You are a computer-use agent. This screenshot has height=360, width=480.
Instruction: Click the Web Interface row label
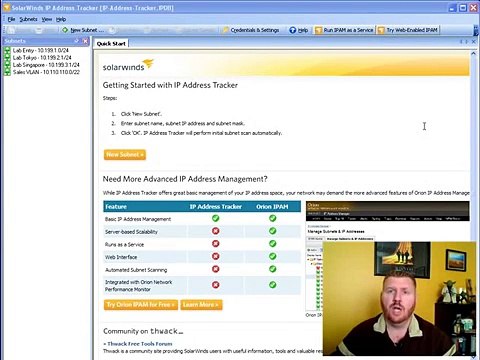point(121,257)
